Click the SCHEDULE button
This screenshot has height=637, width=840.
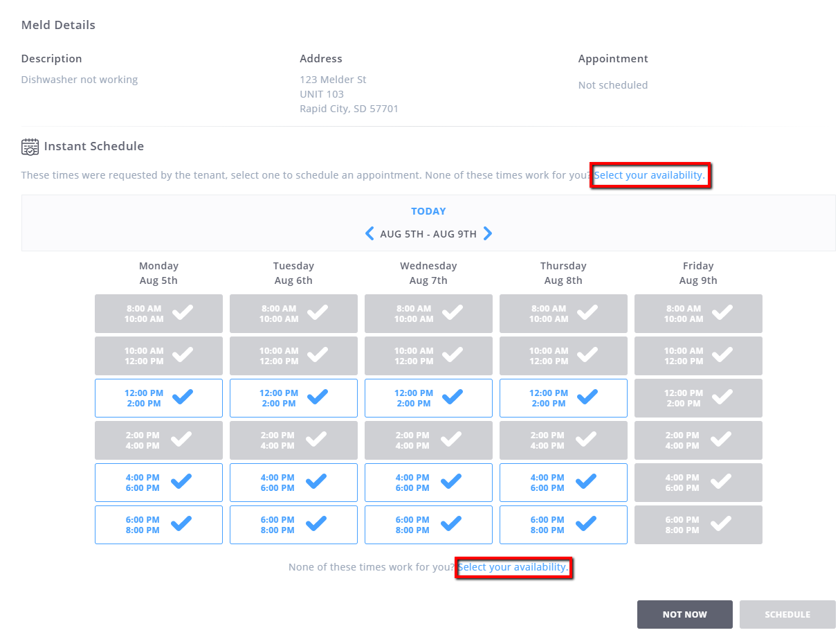(787, 614)
